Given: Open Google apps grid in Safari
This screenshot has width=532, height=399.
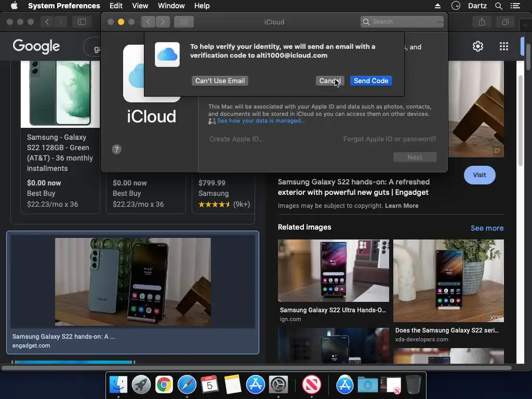Looking at the screenshot, I should tap(504, 46).
